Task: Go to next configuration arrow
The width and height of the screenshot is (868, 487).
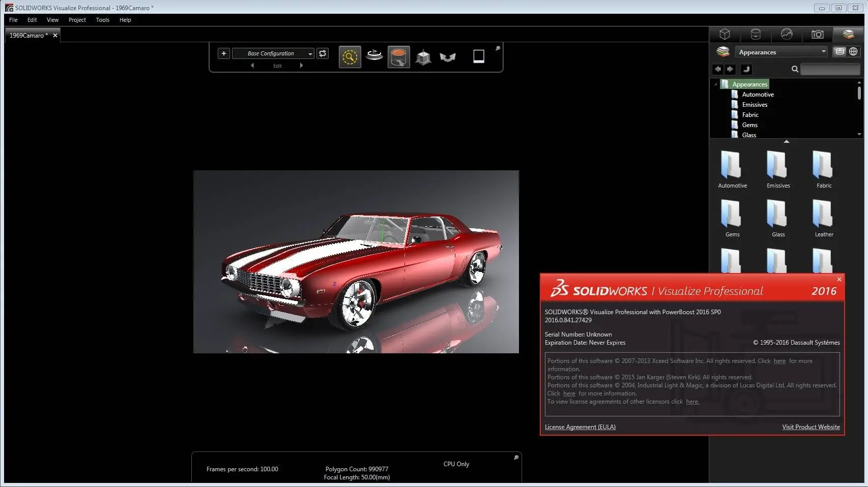Action: click(x=301, y=66)
